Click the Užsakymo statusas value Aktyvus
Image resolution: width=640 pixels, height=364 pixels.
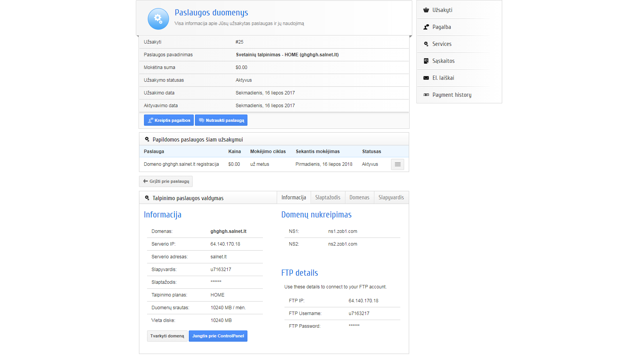pos(244,80)
